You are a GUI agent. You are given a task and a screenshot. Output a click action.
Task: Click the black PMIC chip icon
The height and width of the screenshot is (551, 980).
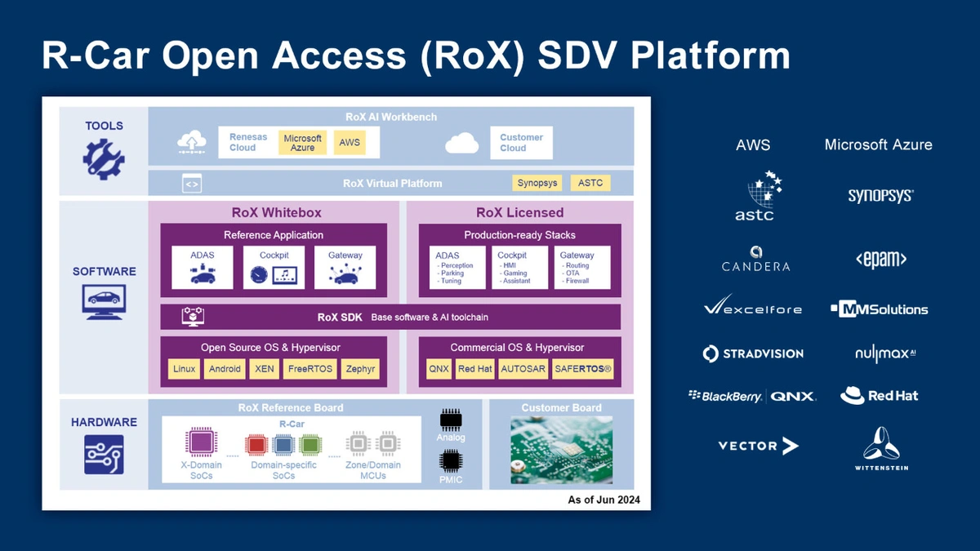point(450,461)
